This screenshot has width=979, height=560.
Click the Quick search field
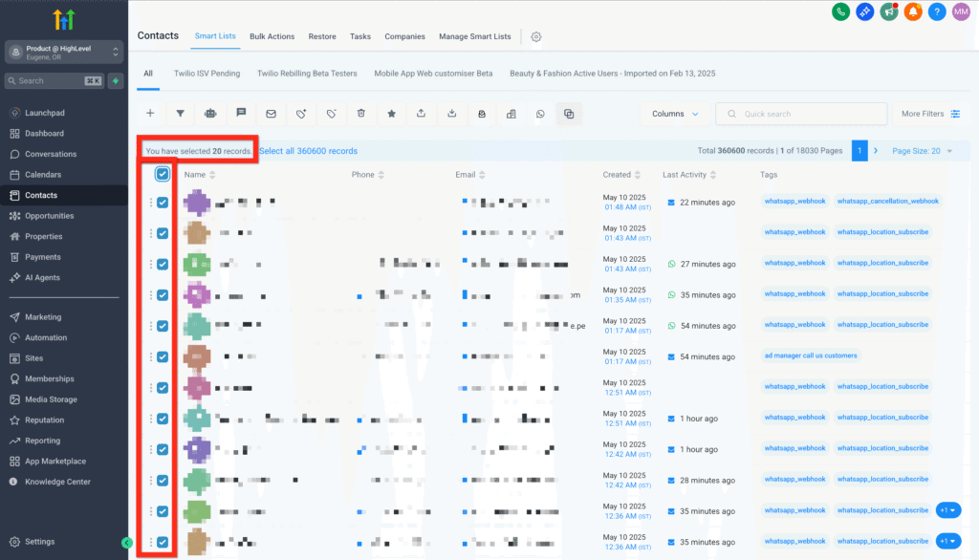click(801, 114)
